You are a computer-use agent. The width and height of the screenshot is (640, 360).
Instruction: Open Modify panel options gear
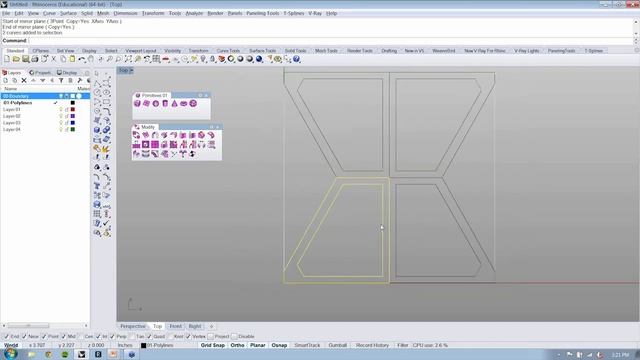pos(211,127)
